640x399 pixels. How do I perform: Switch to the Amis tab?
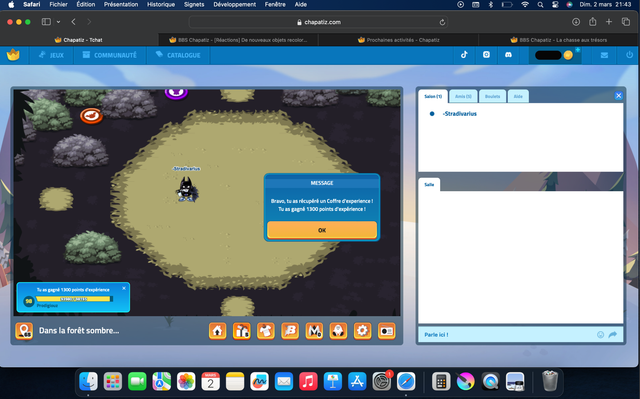click(x=463, y=96)
